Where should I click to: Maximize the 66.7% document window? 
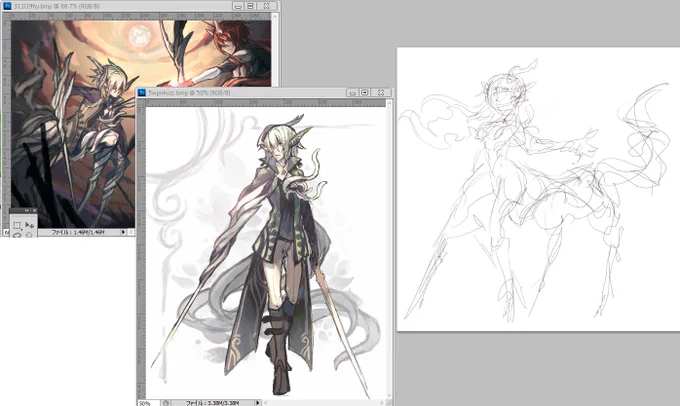250,6
